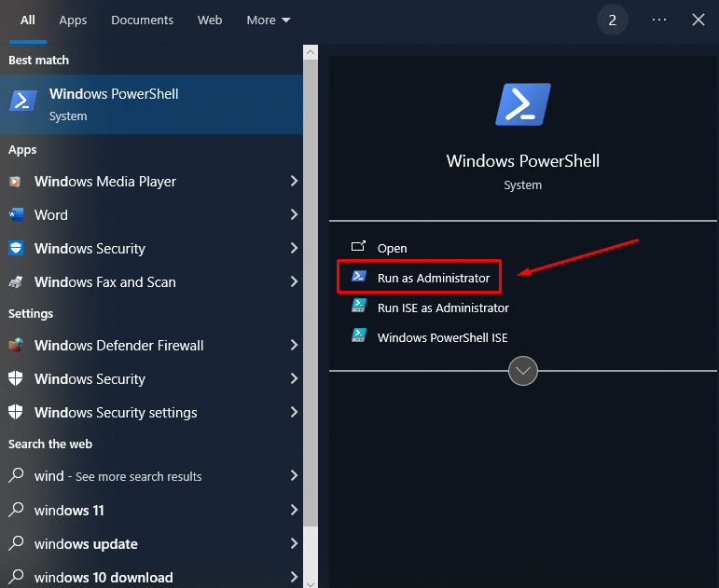The image size is (719, 588).
Task: Click the magnifier icon next to 'wind'
Action: 16,475
